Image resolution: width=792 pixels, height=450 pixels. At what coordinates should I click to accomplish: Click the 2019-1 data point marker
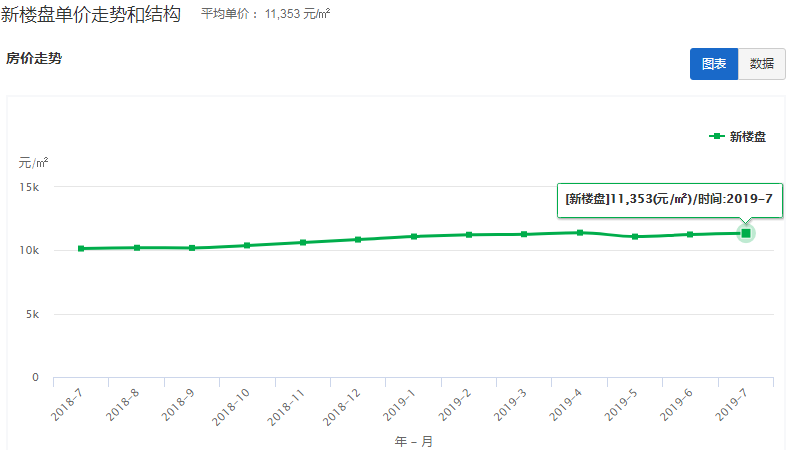tap(414, 236)
